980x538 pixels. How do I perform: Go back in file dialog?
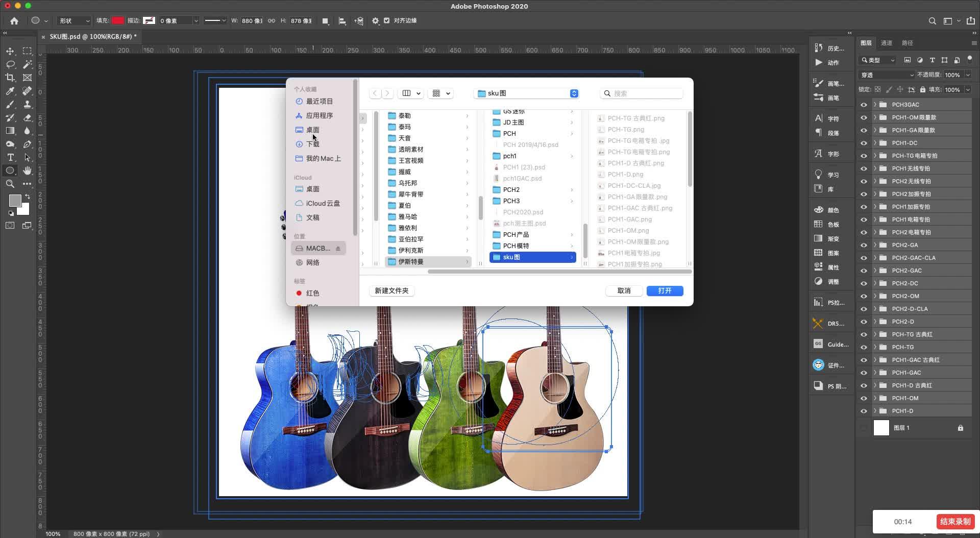point(375,93)
